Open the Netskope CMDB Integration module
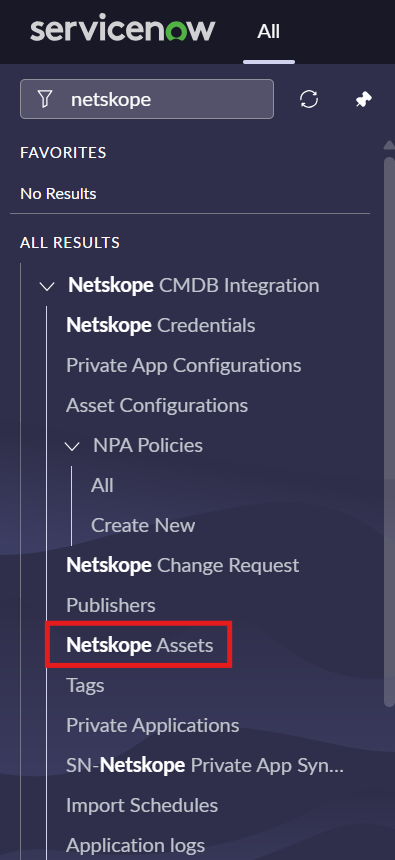 [194, 285]
